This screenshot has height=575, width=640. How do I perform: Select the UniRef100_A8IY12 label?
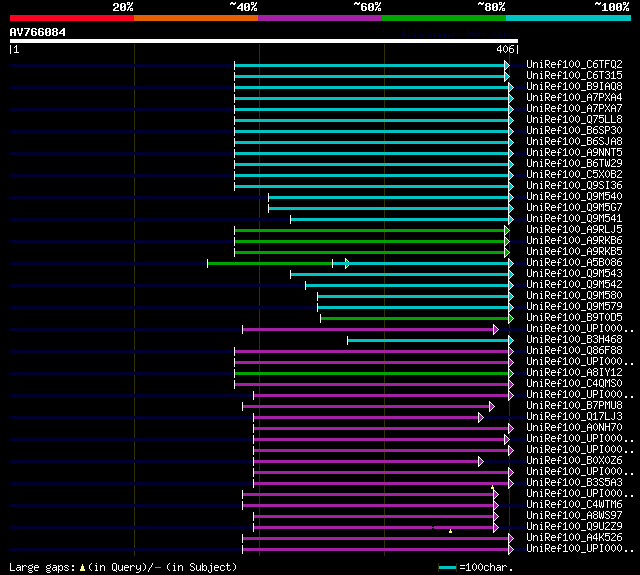(574, 373)
